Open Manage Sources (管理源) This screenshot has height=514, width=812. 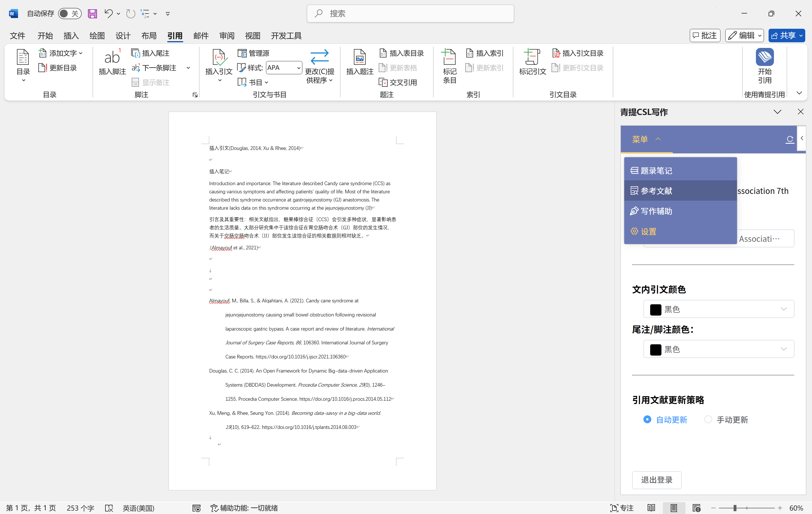(x=253, y=53)
